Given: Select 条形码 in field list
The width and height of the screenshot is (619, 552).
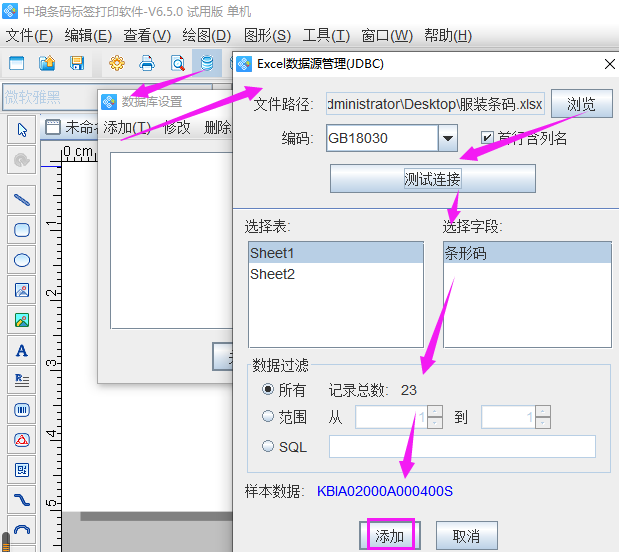Looking at the screenshot, I should tap(527, 253).
